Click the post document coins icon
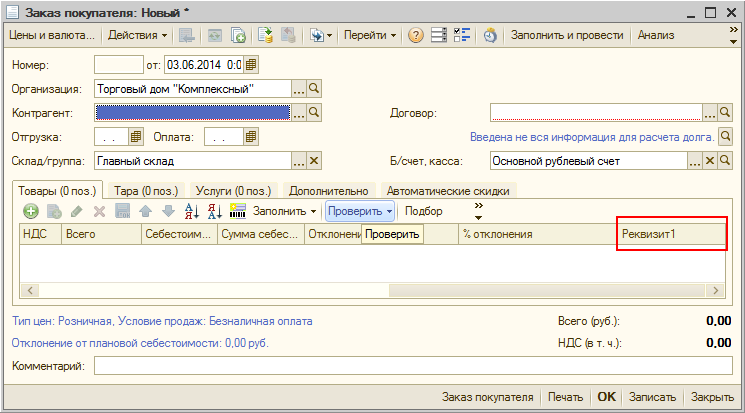 click(x=265, y=35)
